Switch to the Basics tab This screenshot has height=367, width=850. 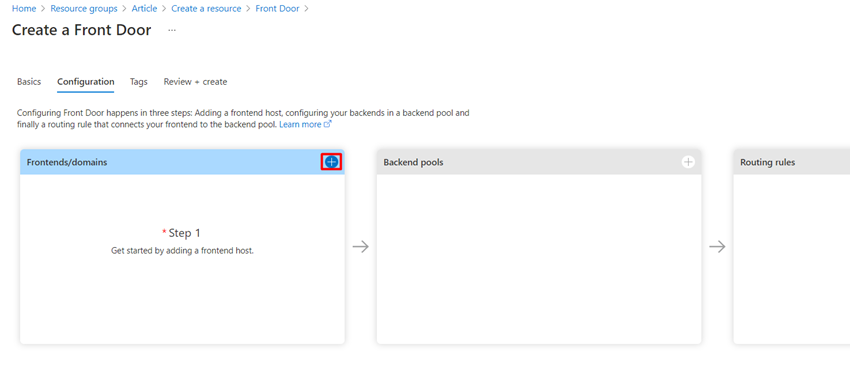coord(29,82)
